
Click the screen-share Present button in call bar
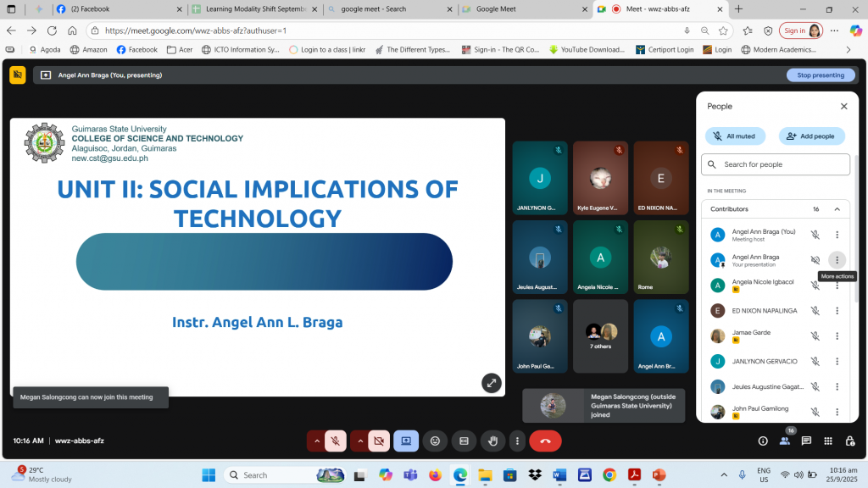tap(406, 441)
